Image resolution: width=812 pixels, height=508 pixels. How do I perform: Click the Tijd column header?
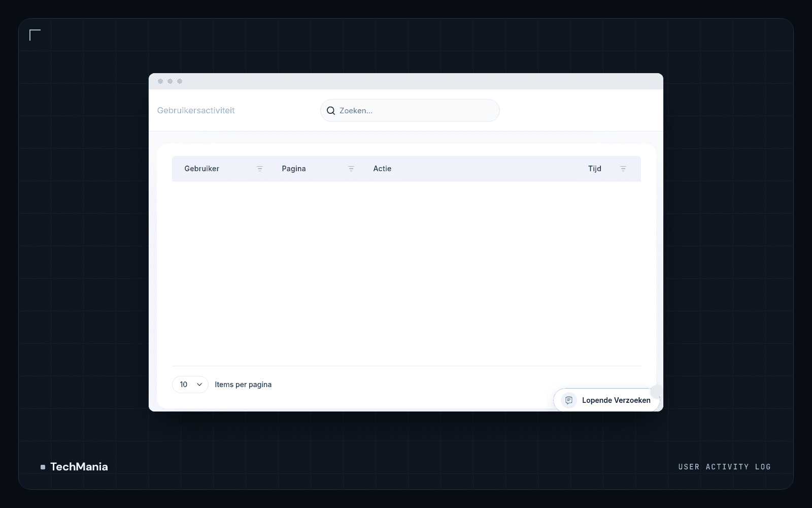pyautogui.click(x=595, y=169)
